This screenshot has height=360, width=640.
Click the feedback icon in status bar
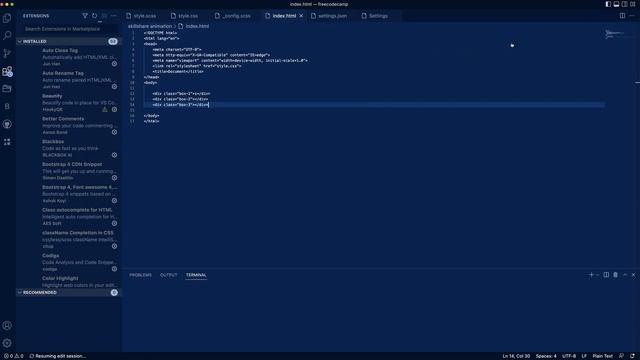pos(621,356)
